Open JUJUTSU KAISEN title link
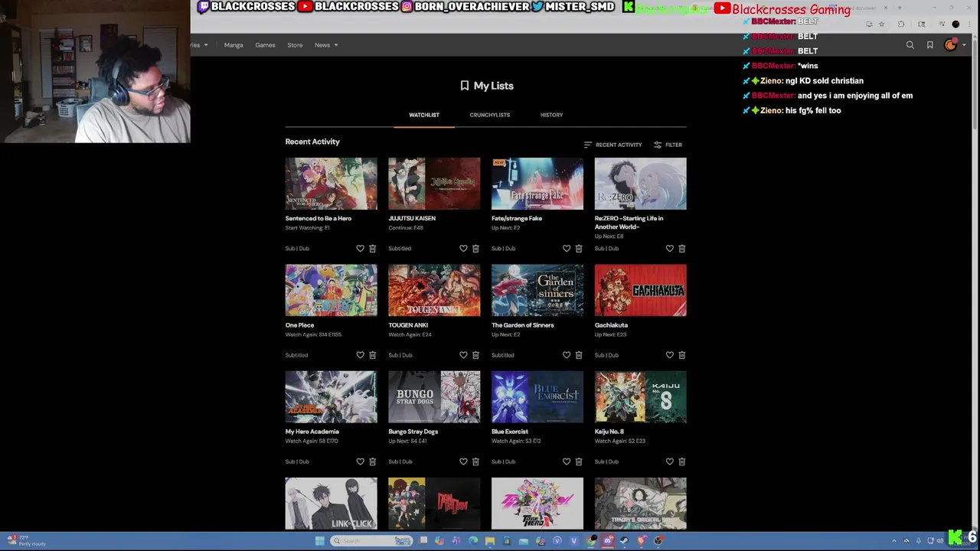The height and width of the screenshot is (551, 980). 412,218
